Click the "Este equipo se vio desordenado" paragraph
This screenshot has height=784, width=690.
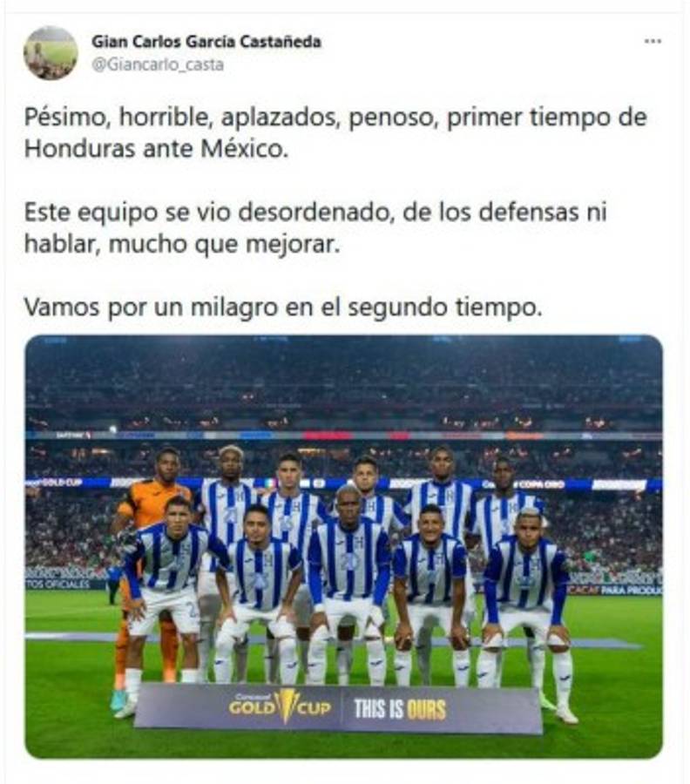315,227
